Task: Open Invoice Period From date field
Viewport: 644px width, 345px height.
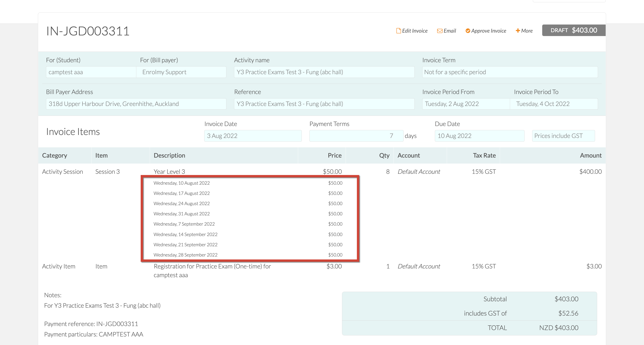Action: tap(466, 104)
